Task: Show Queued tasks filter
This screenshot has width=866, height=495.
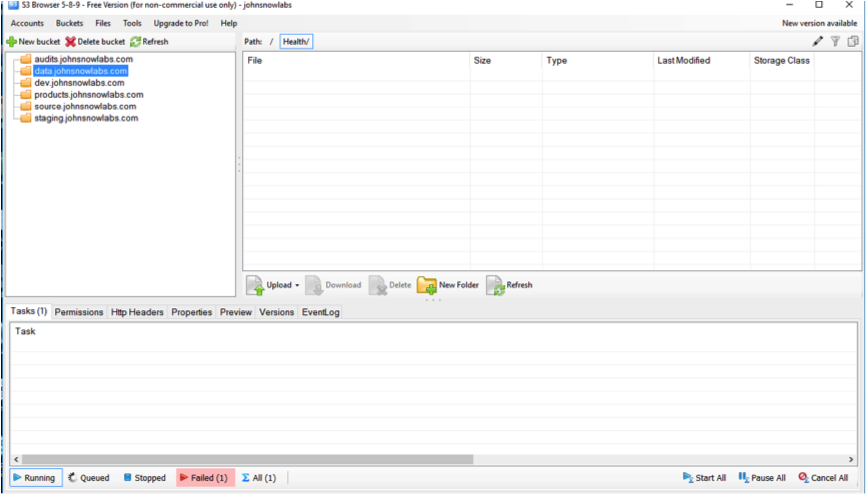Action: (89, 478)
